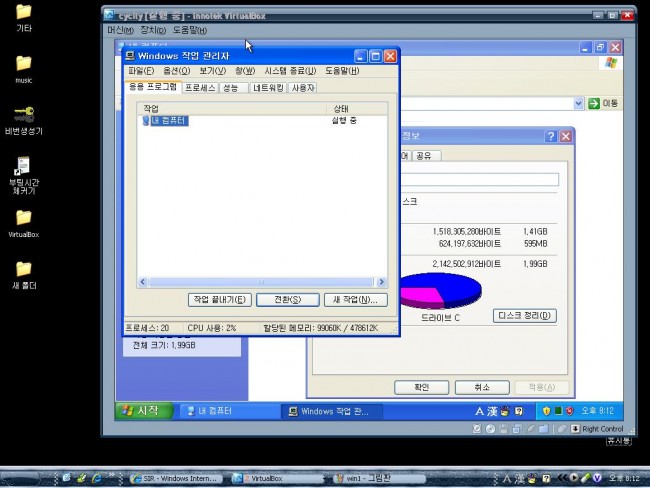The image size is (650, 488).
Task: Open the address bar dropdown in 내 컴퓨터 window
Action: click(578, 103)
